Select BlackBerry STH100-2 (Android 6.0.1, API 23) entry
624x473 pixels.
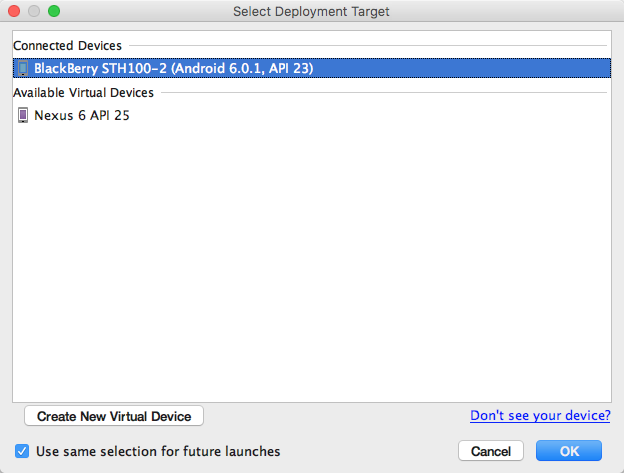(312, 68)
